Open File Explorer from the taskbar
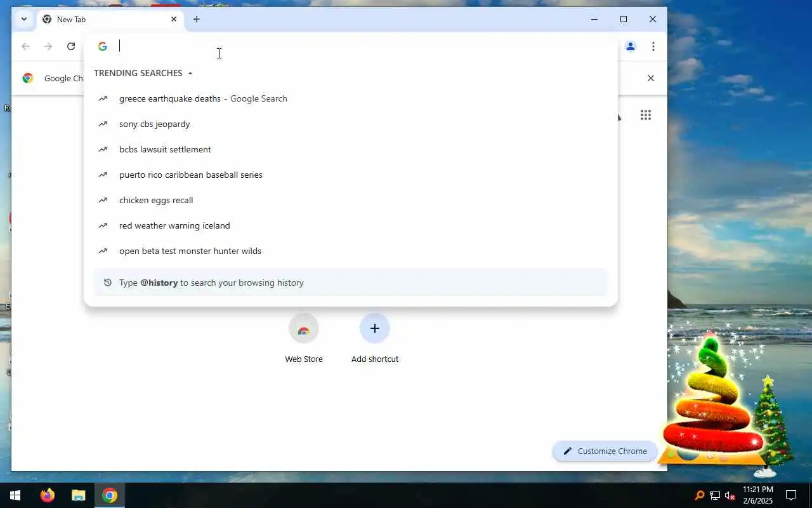Screen dimensions: 812x508 pyautogui.click(x=78, y=495)
